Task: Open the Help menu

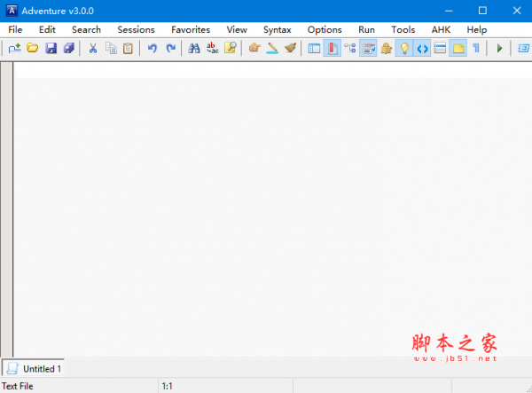Action: [477, 30]
